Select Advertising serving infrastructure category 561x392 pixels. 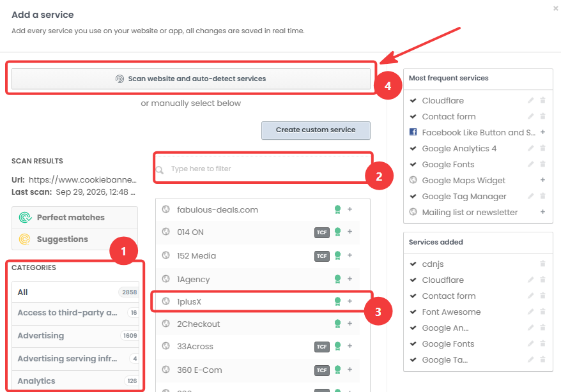tap(75, 358)
